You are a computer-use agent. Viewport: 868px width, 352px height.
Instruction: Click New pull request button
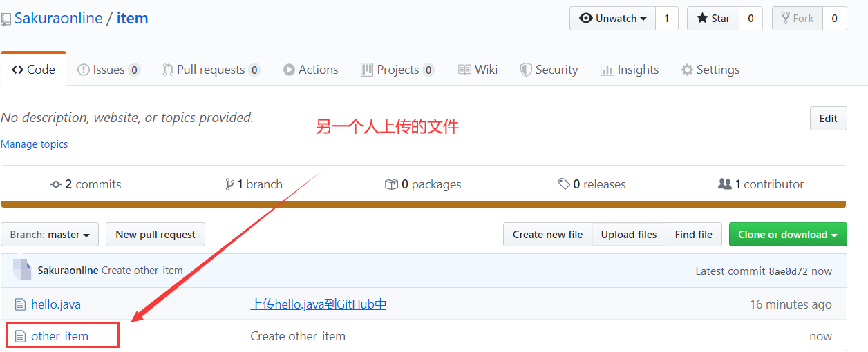155,235
